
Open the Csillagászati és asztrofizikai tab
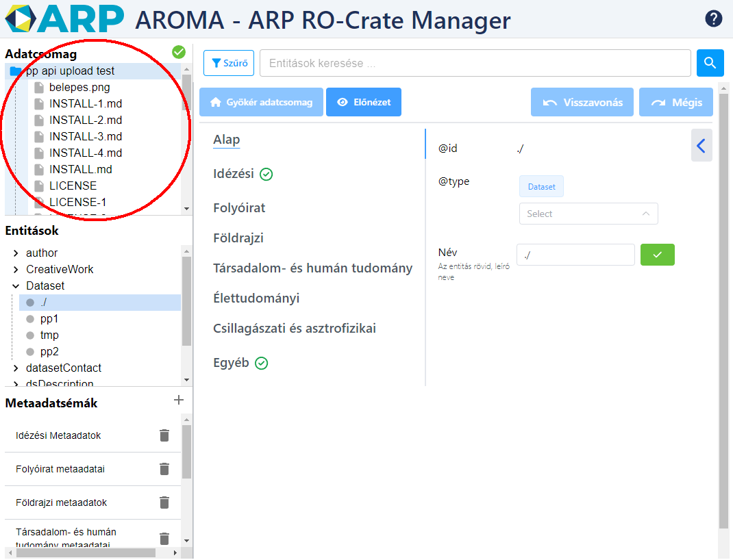click(x=295, y=329)
